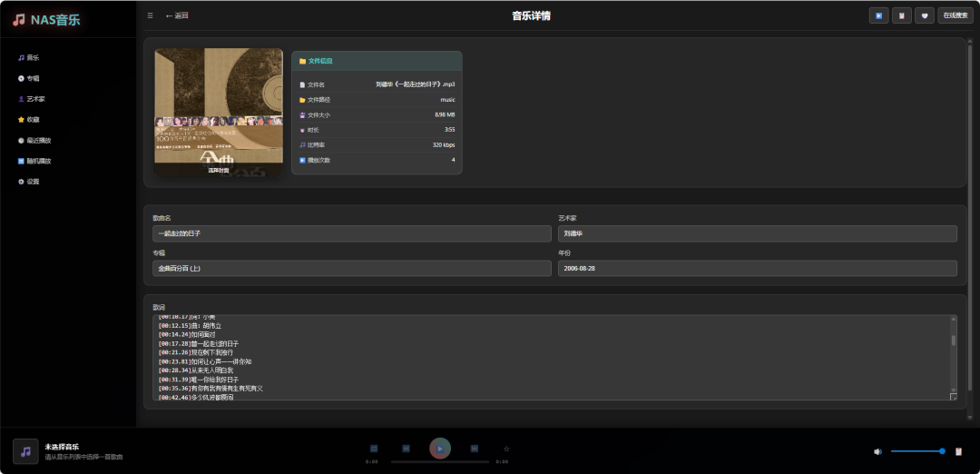Favorite this song with the heart icon
Image resolution: width=980 pixels, height=474 pixels.
pos(924,15)
